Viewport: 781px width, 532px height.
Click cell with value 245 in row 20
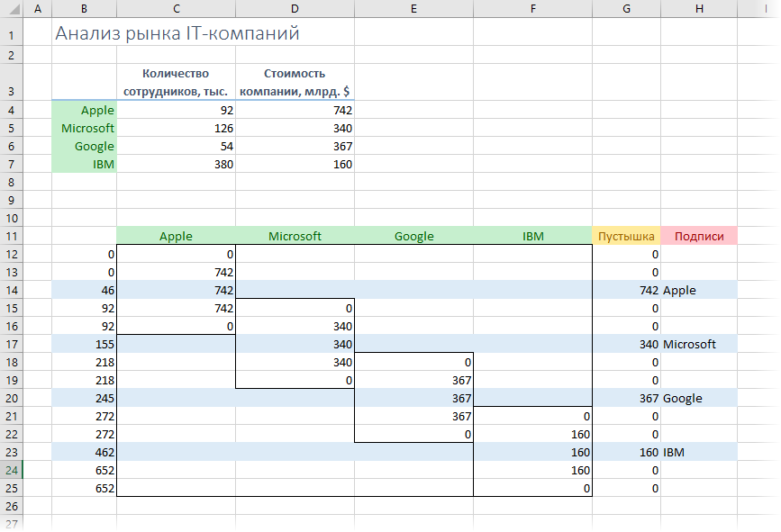(x=84, y=398)
